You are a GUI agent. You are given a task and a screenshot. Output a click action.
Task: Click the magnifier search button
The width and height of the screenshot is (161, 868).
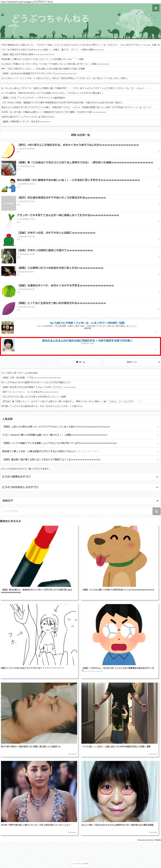[x=156, y=511]
